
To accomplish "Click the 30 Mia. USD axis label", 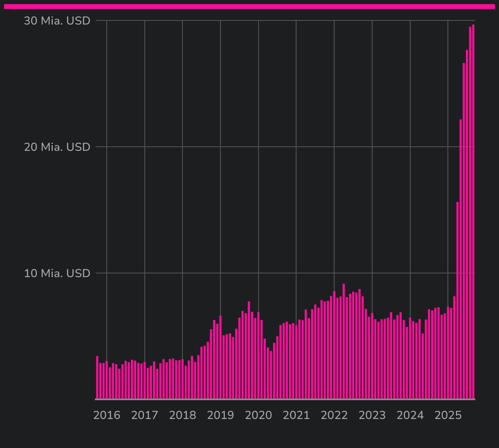I will coord(57,21).
